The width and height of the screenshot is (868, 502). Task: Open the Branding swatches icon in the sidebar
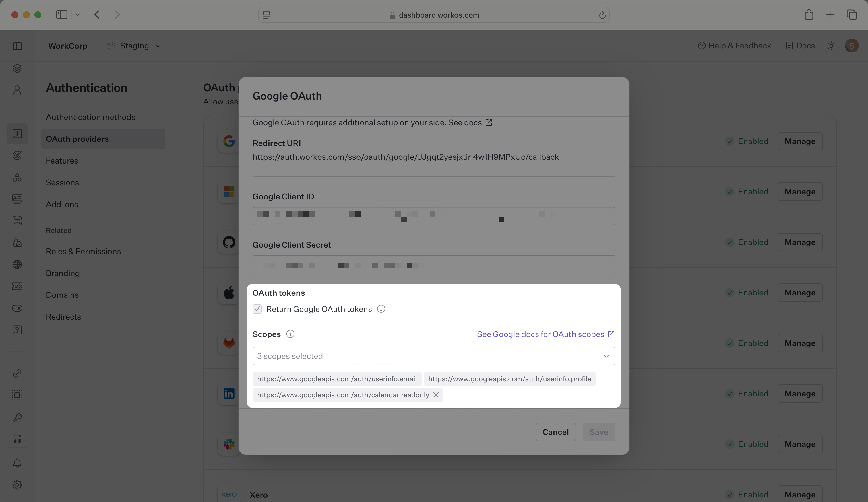point(17,243)
